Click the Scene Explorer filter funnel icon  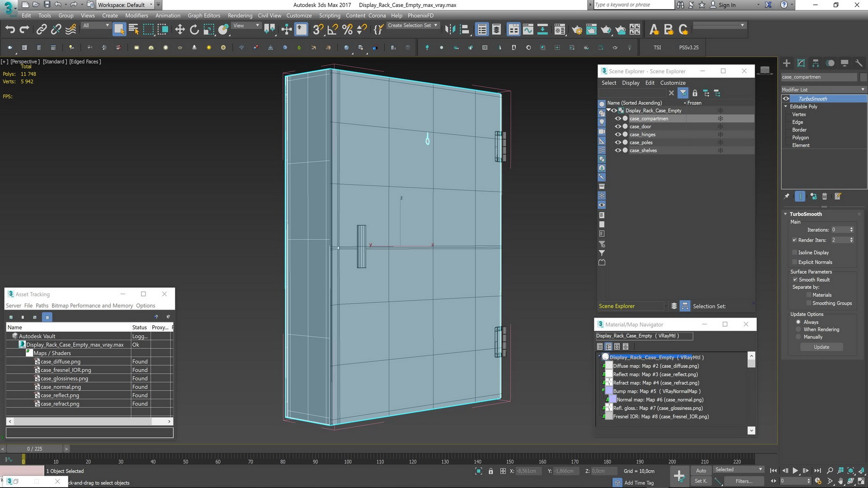tap(683, 93)
